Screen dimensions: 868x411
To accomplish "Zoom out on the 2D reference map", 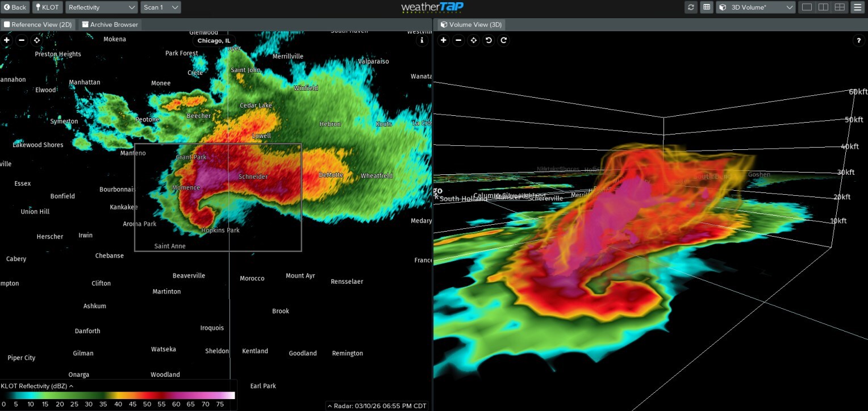I will click(x=22, y=40).
